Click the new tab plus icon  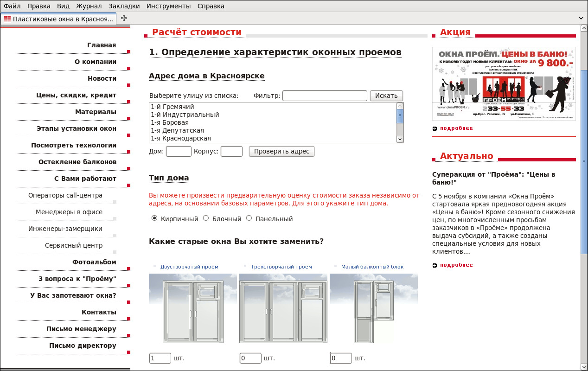pyautogui.click(x=123, y=19)
